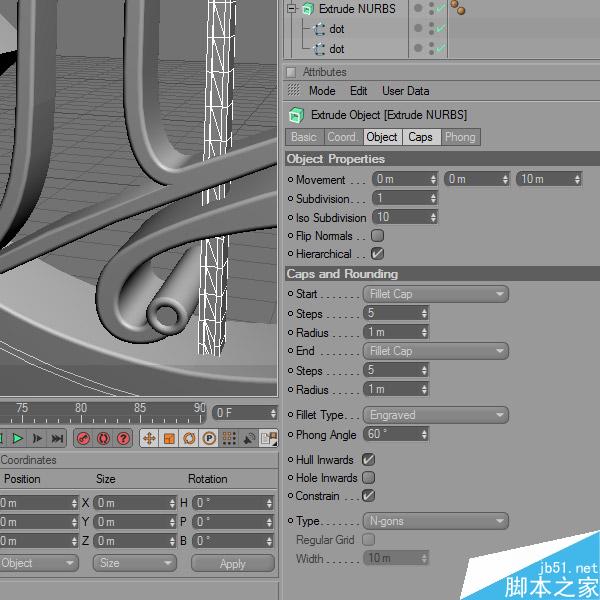Toggle rotation keying with the orange circular arrows icon
This screenshot has height=600, width=600.
coord(189,439)
